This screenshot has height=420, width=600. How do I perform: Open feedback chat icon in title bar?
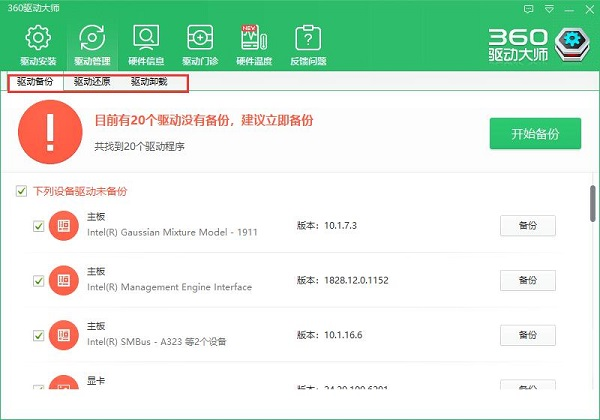tap(528, 9)
